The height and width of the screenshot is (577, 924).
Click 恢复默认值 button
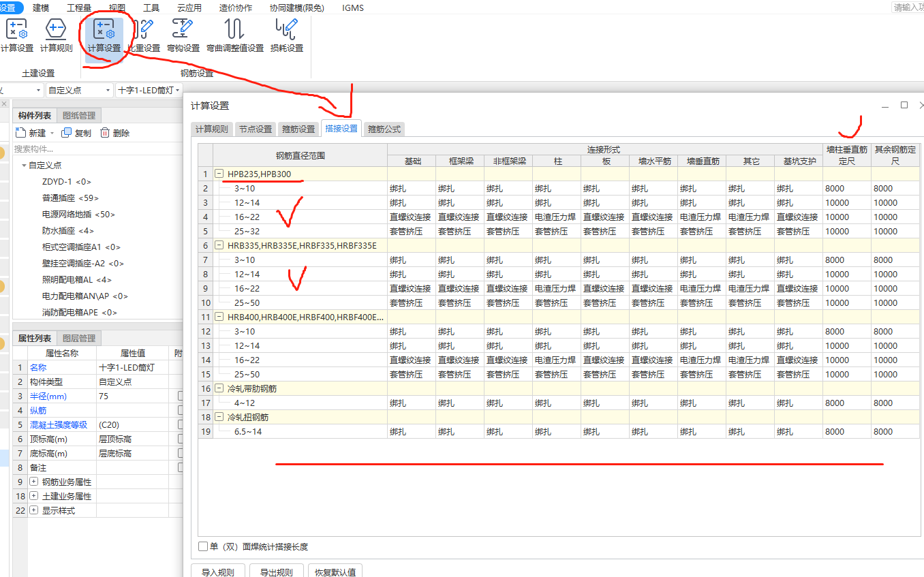tap(335, 572)
